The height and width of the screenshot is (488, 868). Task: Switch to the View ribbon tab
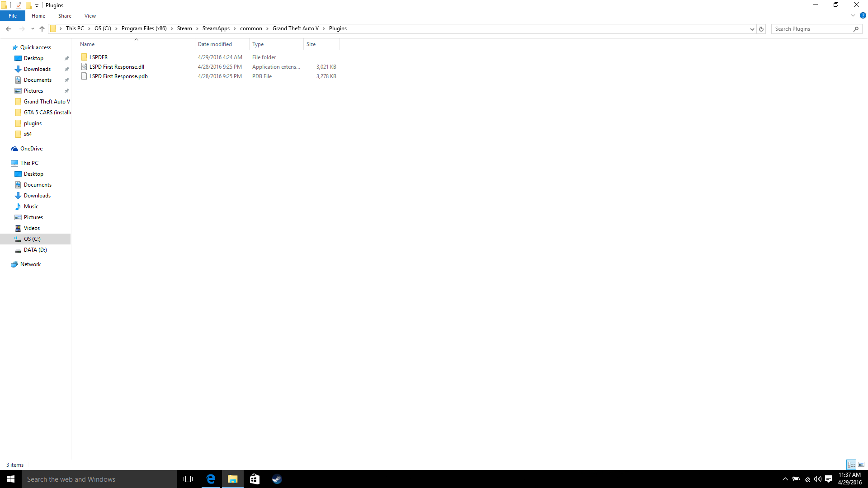tap(90, 16)
